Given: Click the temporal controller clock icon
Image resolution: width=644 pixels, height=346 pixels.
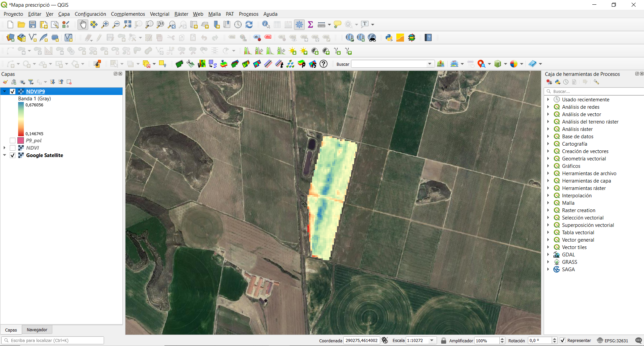Looking at the screenshot, I should [x=238, y=24].
